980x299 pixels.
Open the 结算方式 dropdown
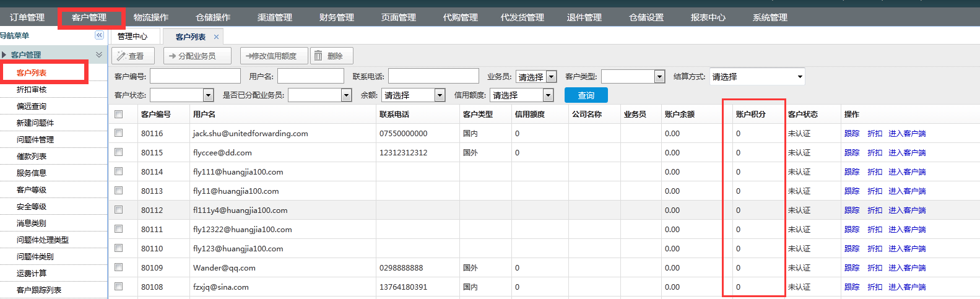point(757,76)
